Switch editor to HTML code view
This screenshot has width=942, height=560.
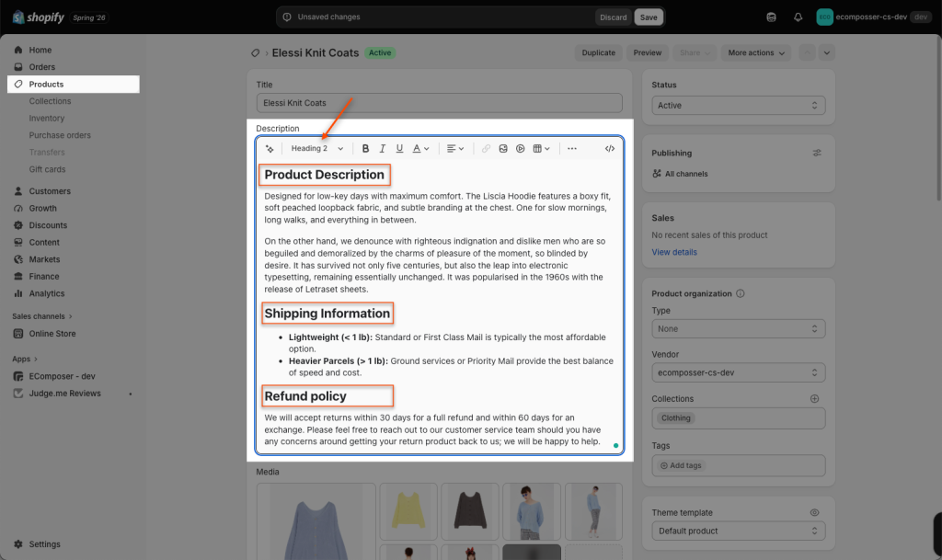(610, 148)
